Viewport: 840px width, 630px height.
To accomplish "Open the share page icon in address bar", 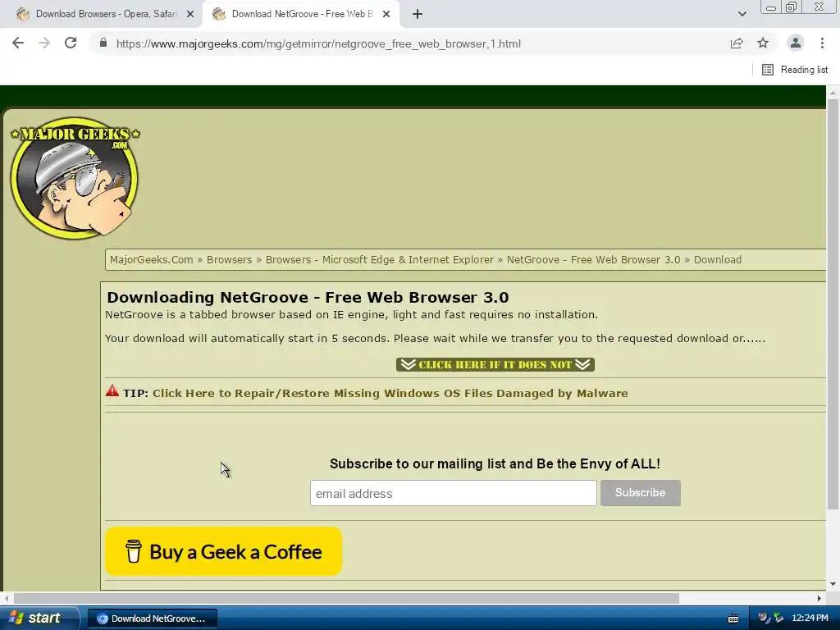I will 737,43.
